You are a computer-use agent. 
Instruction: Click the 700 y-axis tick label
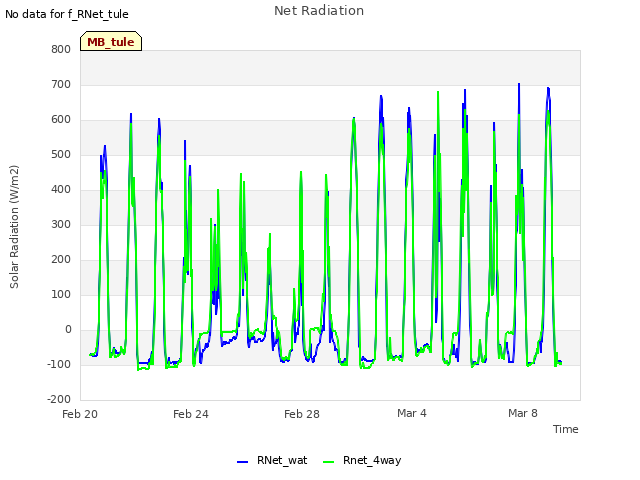pyautogui.click(x=61, y=84)
